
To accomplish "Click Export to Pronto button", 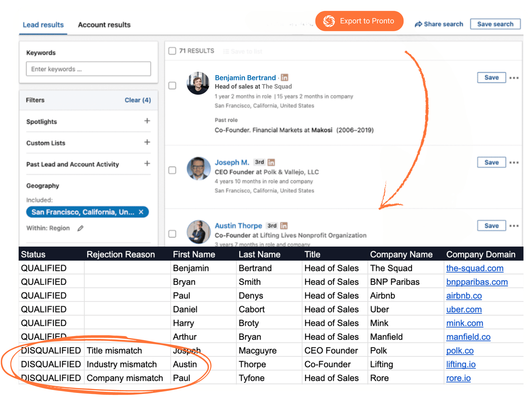I will [x=359, y=21].
